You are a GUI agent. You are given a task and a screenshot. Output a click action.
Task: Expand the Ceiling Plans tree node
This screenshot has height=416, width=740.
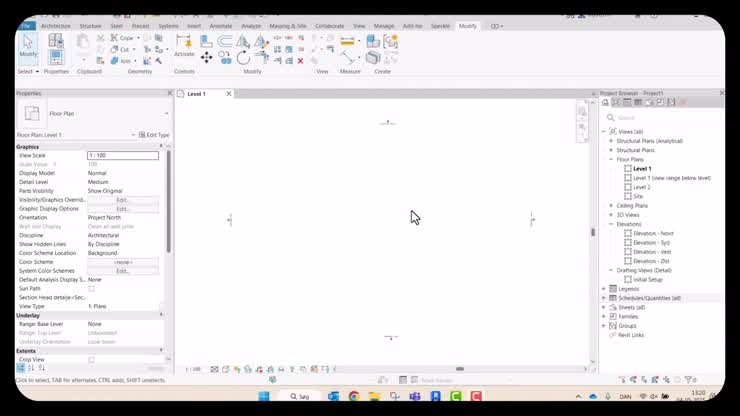click(611, 206)
